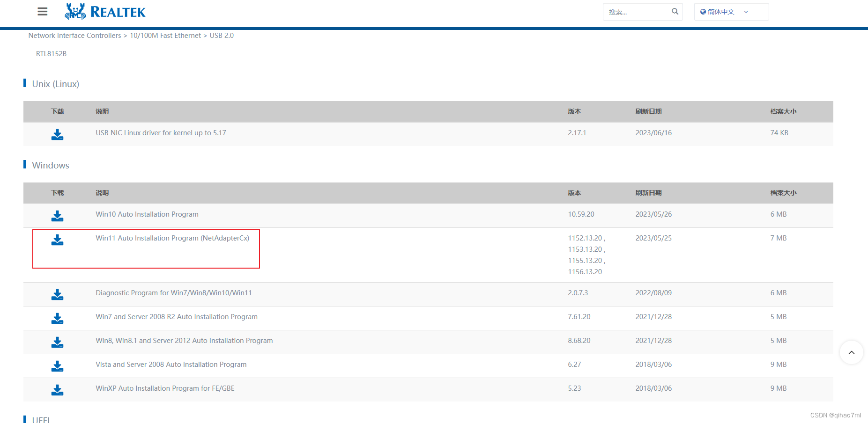The image size is (868, 423).
Task: Click the date 2022/08/09
Action: 653,293
